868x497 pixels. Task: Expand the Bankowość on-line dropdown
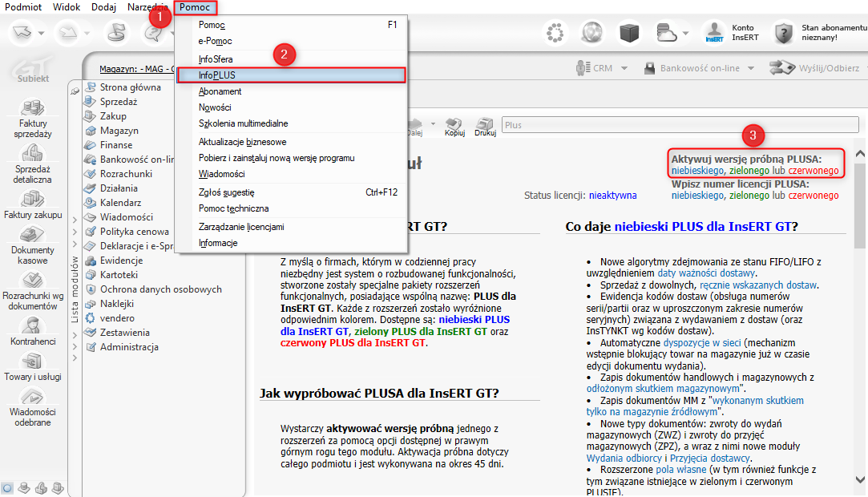[751, 68]
